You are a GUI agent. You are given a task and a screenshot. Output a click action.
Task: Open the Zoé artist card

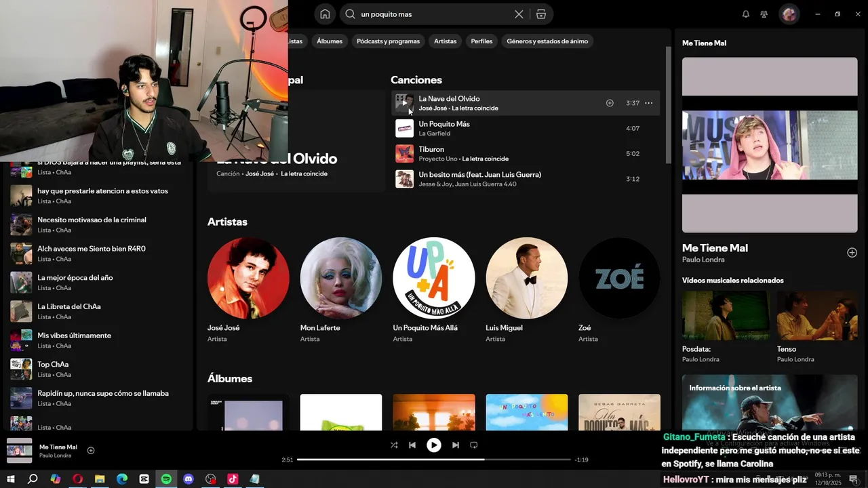point(620,290)
